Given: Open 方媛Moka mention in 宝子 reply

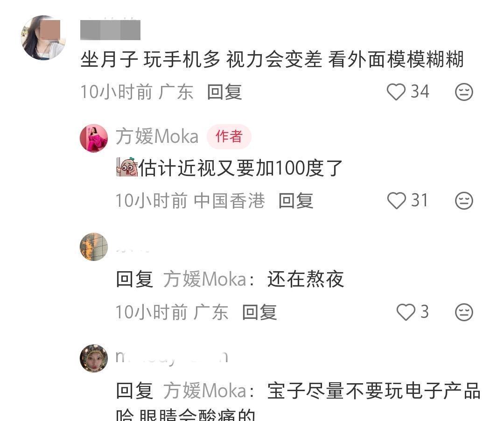Looking at the screenshot, I should click(205, 391).
